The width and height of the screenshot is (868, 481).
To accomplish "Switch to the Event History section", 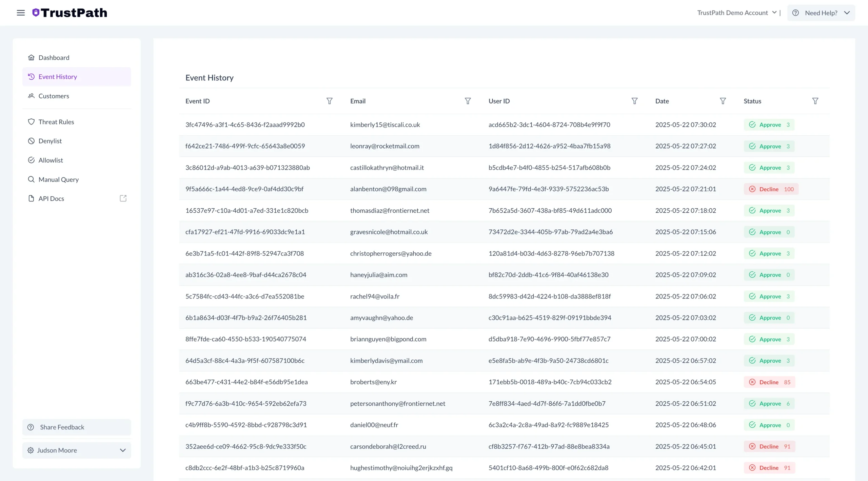I will 58,76.
